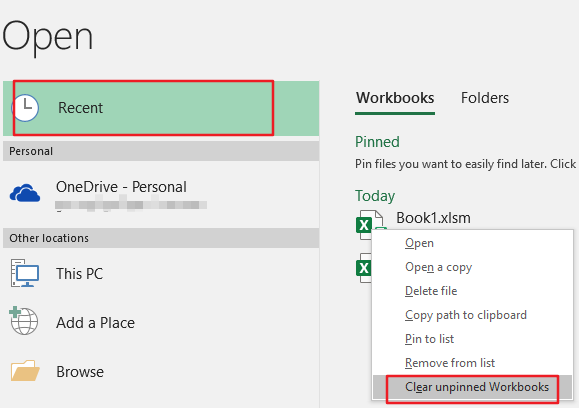Click the second Excel workbook icon
This screenshot has width=579, height=408.
pos(364,268)
